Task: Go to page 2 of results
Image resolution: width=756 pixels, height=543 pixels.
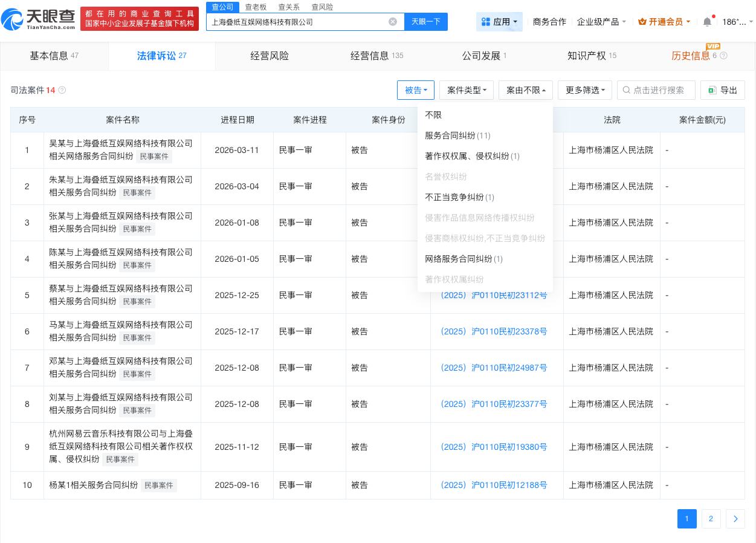Action: 711,519
